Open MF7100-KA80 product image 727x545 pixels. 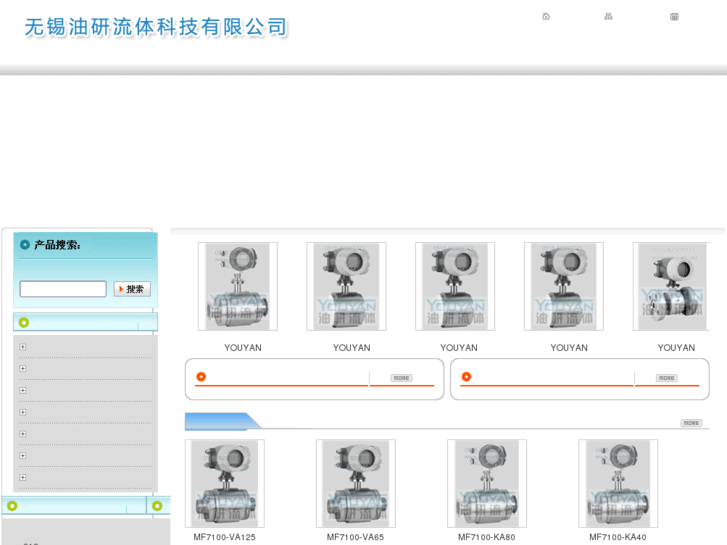pyautogui.click(x=487, y=483)
